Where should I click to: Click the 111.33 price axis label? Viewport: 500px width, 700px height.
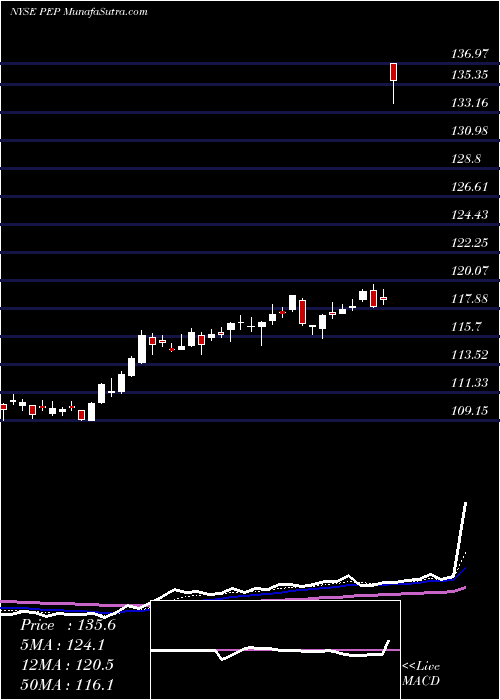pos(470,383)
